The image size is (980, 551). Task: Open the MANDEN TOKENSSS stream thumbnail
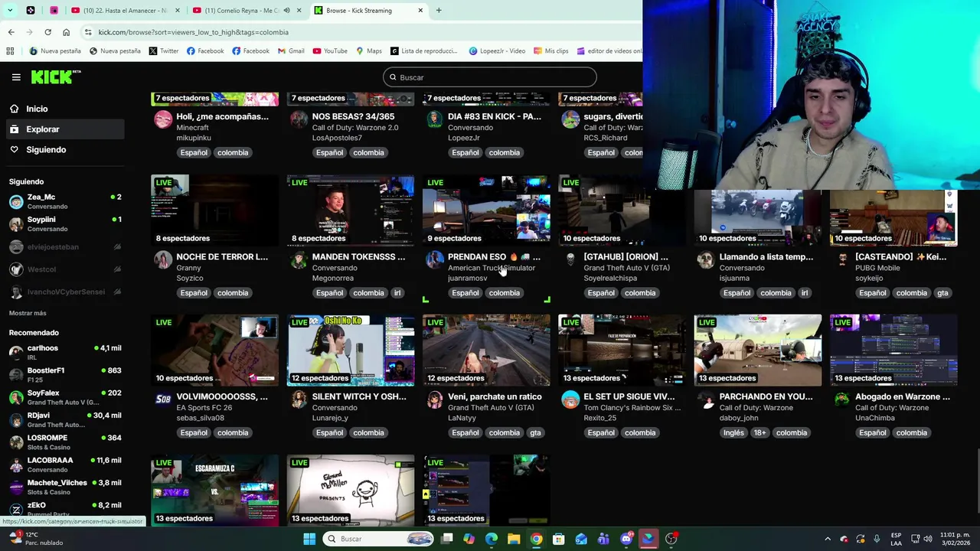click(x=351, y=210)
